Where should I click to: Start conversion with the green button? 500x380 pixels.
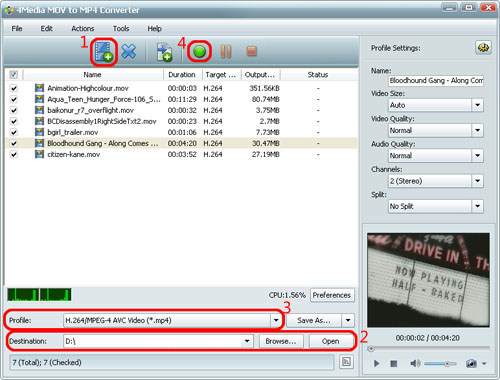[x=199, y=52]
